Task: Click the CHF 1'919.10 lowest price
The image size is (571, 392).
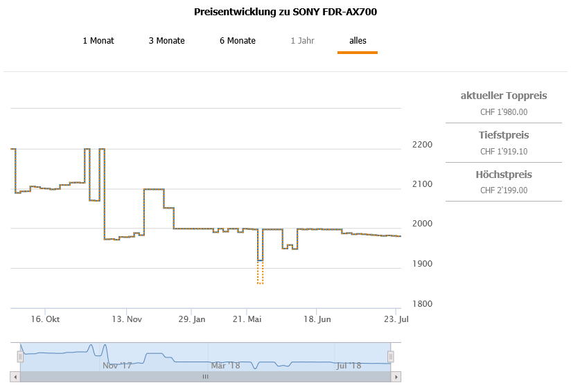Action: 504,152
